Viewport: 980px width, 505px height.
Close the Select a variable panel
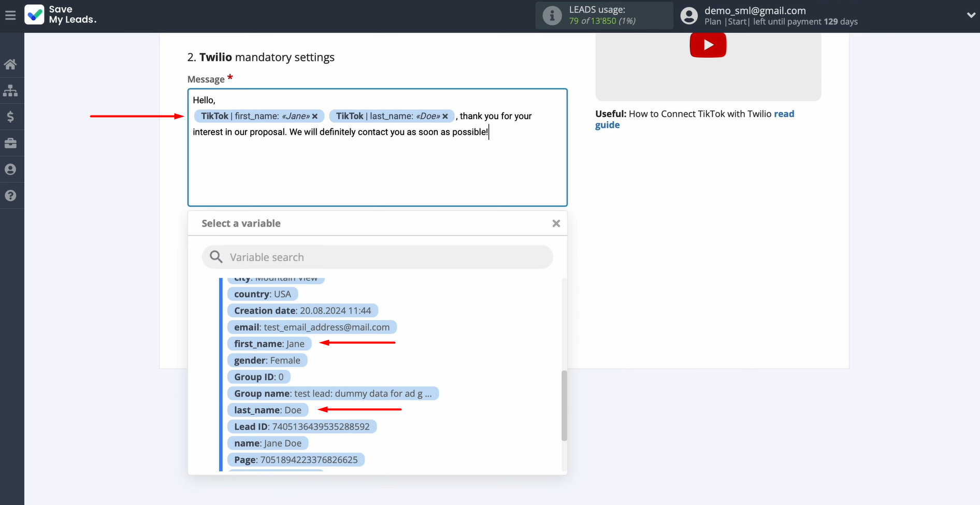coord(556,223)
